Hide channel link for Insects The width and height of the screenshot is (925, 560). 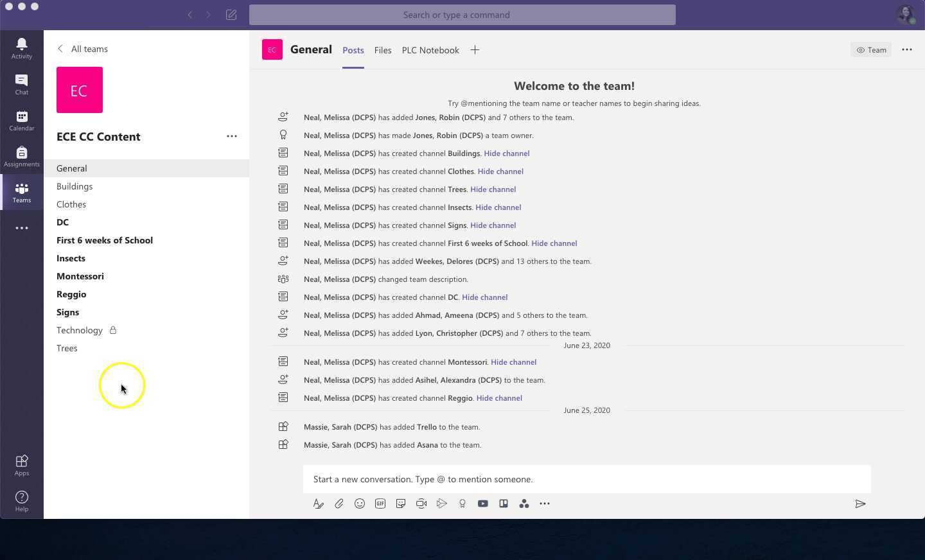coord(498,207)
